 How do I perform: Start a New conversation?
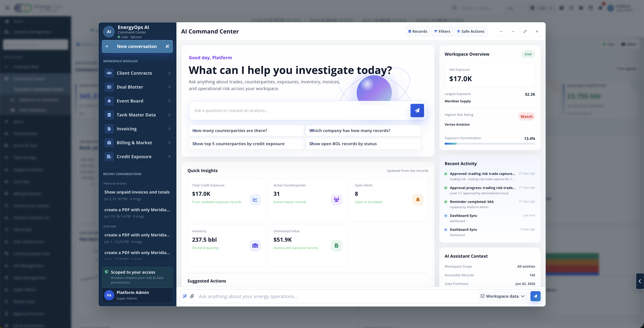click(x=137, y=46)
